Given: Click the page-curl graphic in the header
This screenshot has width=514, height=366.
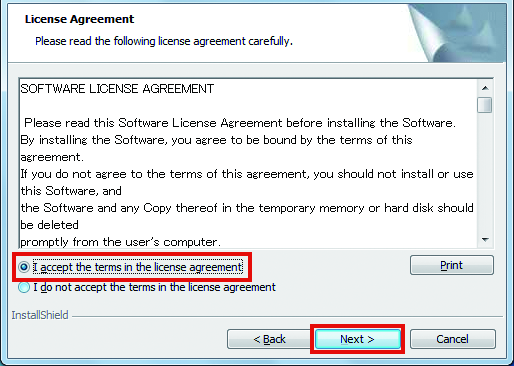Looking at the screenshot, I should (457, 33).
